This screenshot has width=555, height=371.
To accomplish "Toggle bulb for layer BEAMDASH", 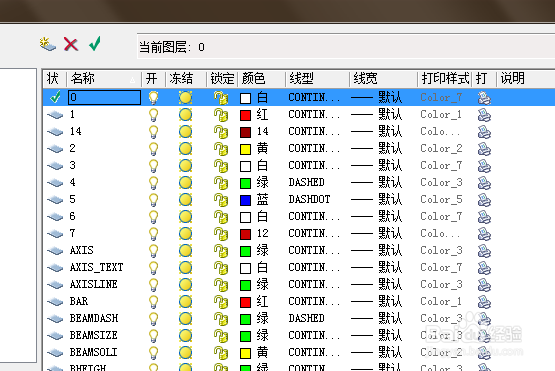I will (x=153, y=319).
